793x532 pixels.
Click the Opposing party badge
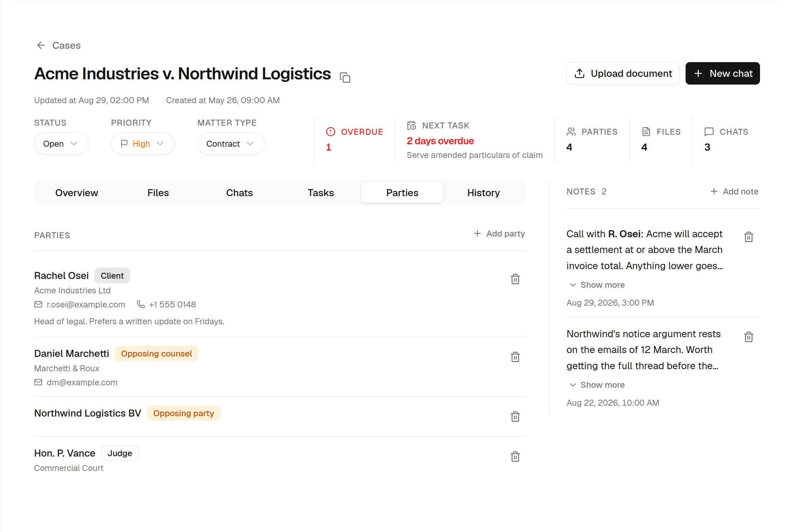pyautogui.click(x=184, y=413)
